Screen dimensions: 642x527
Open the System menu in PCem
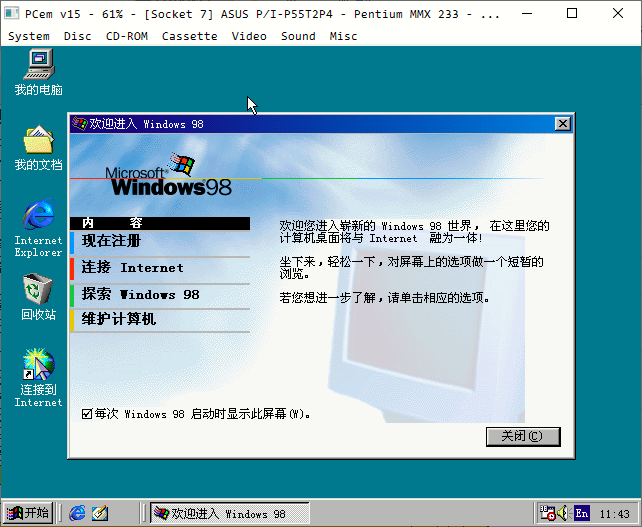29,36
